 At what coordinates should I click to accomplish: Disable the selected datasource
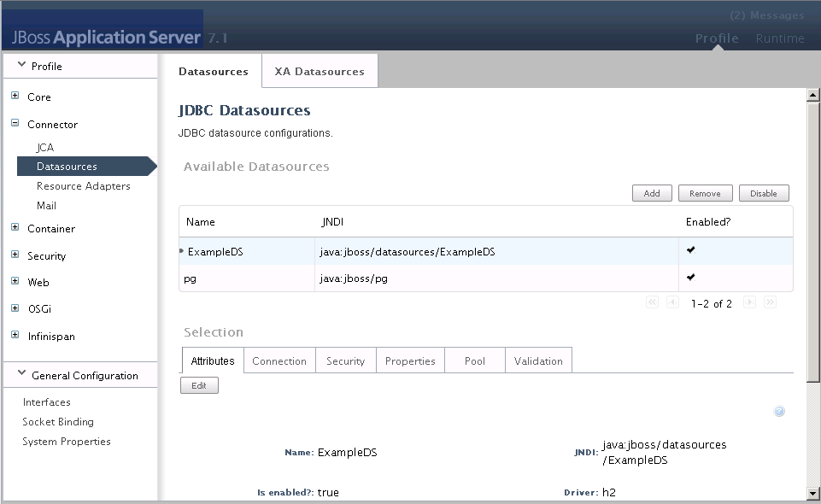(763, 193)
